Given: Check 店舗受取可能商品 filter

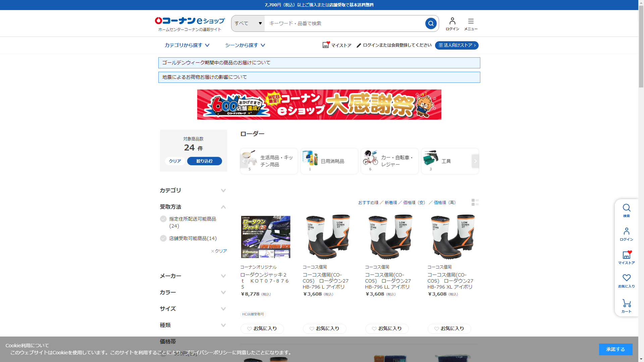Looking at the screenshot, I should tap(163, 238).
